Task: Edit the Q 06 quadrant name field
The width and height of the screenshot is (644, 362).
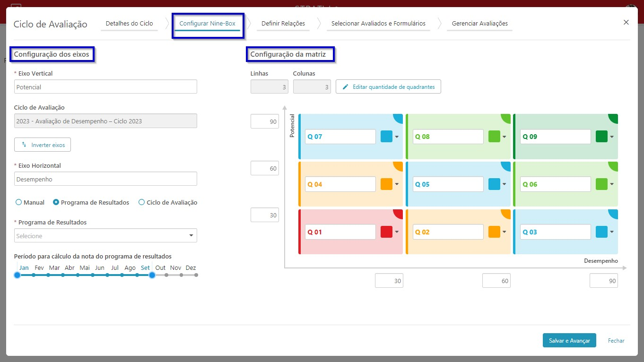Action: (x=556, y=184)
